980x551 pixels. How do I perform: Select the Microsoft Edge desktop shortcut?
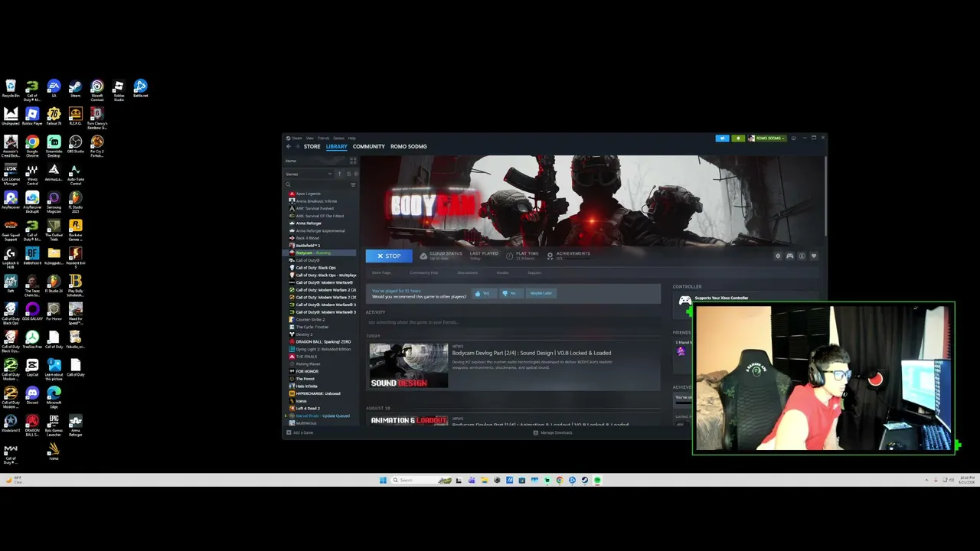point(54,396)
